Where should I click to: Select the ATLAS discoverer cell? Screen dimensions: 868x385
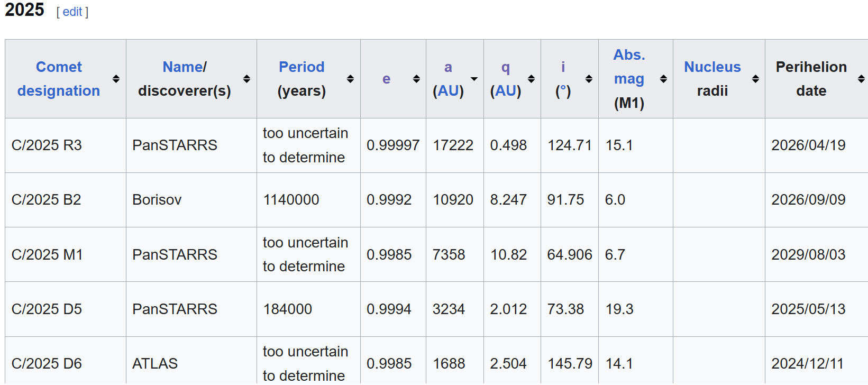click(155, 364)
